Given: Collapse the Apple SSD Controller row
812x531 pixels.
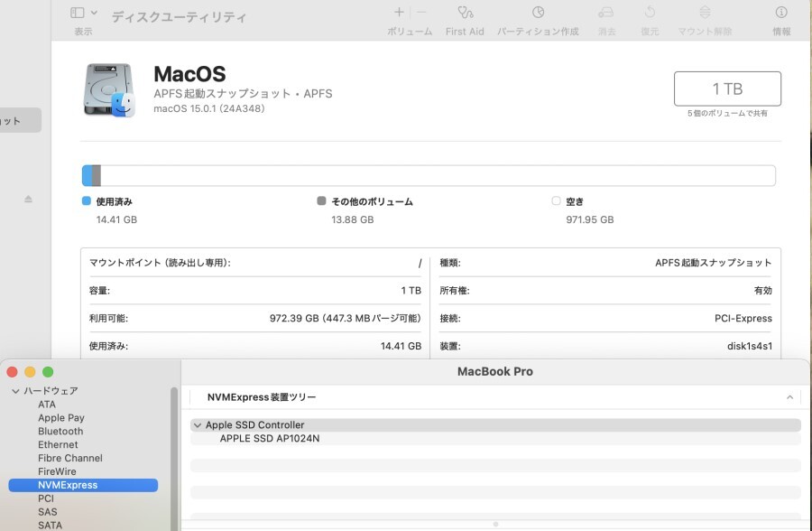Looking at the screenshot, I should point(198,425).
